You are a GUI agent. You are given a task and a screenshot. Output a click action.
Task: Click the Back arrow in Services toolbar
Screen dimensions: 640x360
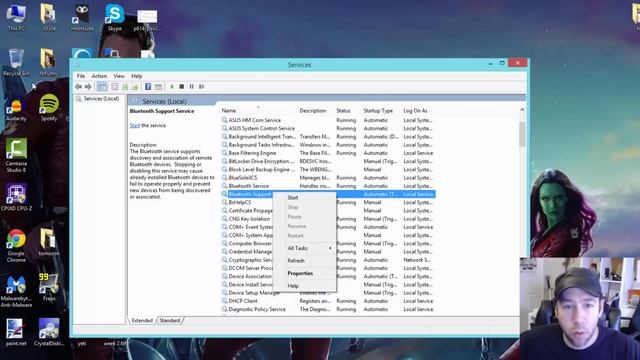(x=78, y=87)
